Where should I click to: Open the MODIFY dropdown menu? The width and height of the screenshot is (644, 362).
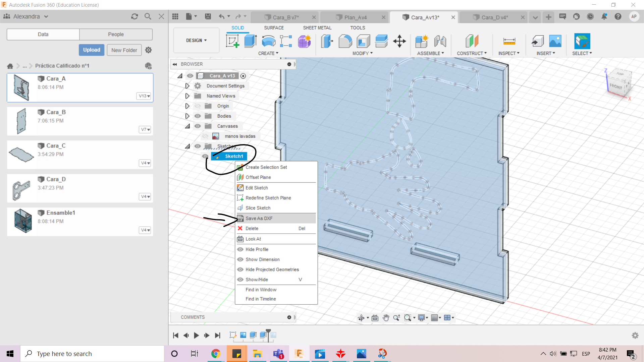tap(363, 53)
